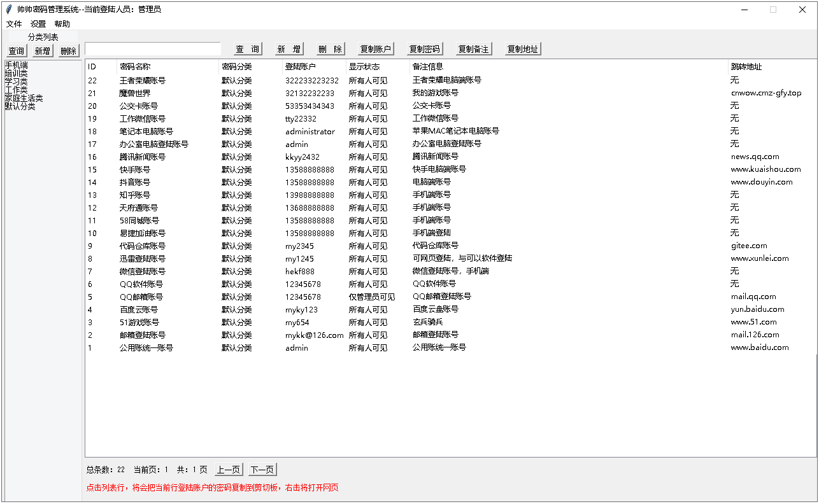Click the news.qq.com address cell
819x504 pixels.
coord(755,157)
